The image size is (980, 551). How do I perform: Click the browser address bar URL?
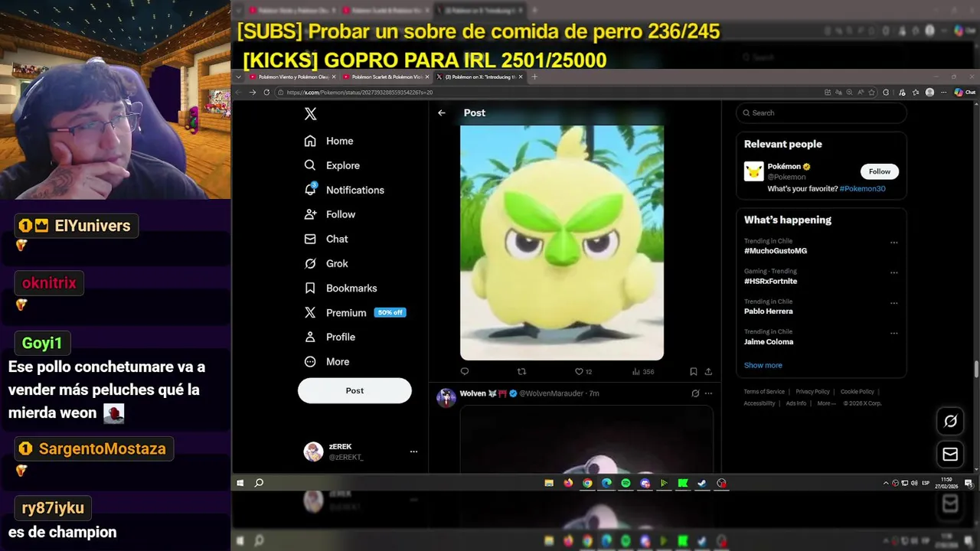coord(360,92)
